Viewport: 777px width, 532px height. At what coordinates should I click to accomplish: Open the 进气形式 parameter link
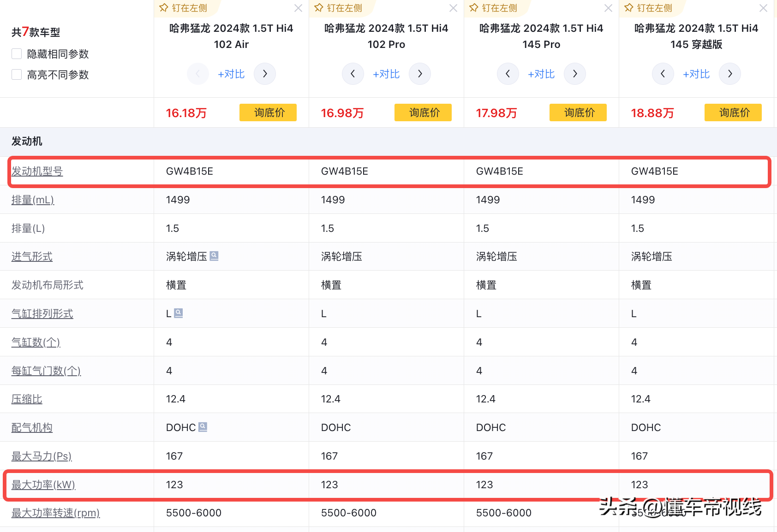click(x=32, y=257)
